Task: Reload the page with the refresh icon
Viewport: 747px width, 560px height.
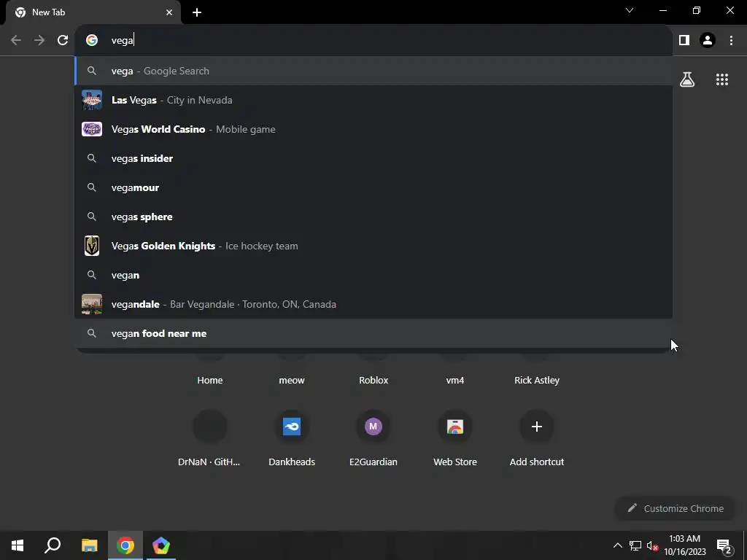Action: coord(63,40)
